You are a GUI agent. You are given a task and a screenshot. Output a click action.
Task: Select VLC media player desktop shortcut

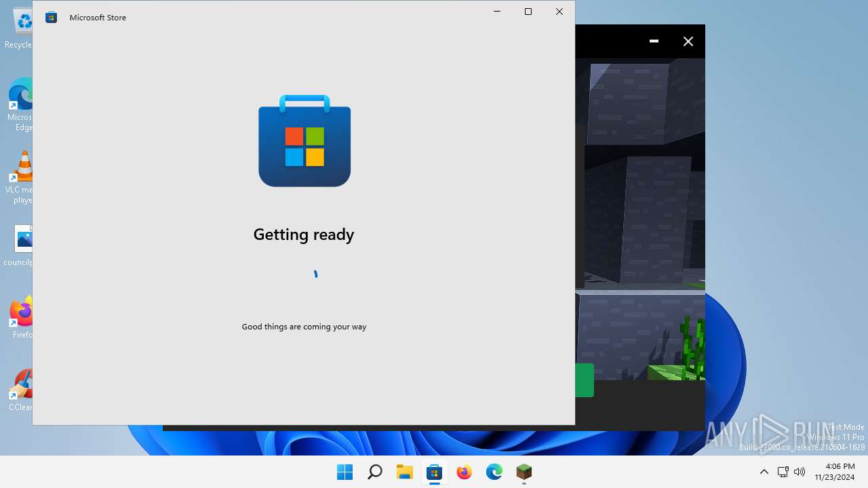20,178
